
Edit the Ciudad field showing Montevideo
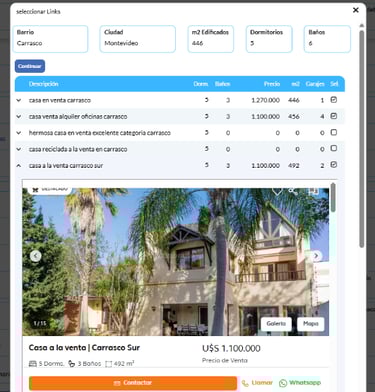click(137, 39)
